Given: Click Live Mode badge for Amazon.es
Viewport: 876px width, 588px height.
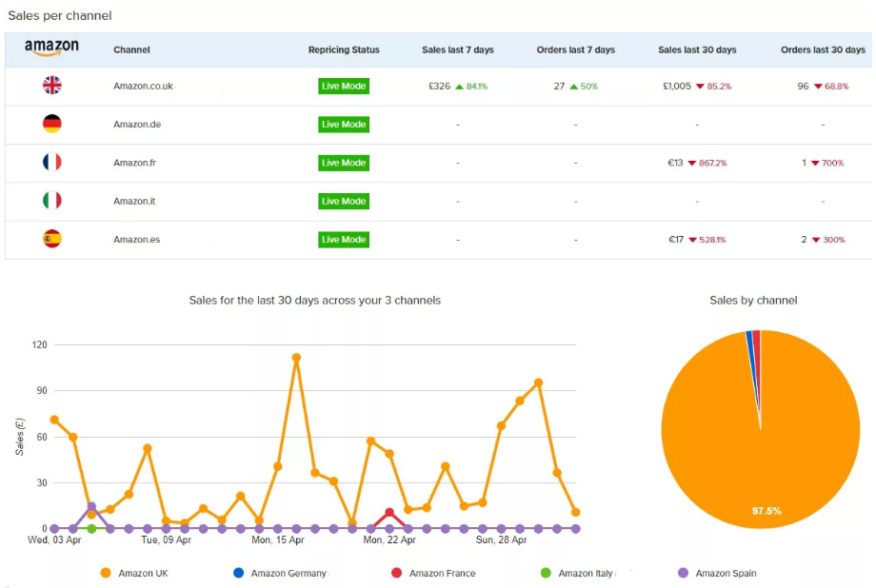Looking at the screenshot, I should [344, 240].
